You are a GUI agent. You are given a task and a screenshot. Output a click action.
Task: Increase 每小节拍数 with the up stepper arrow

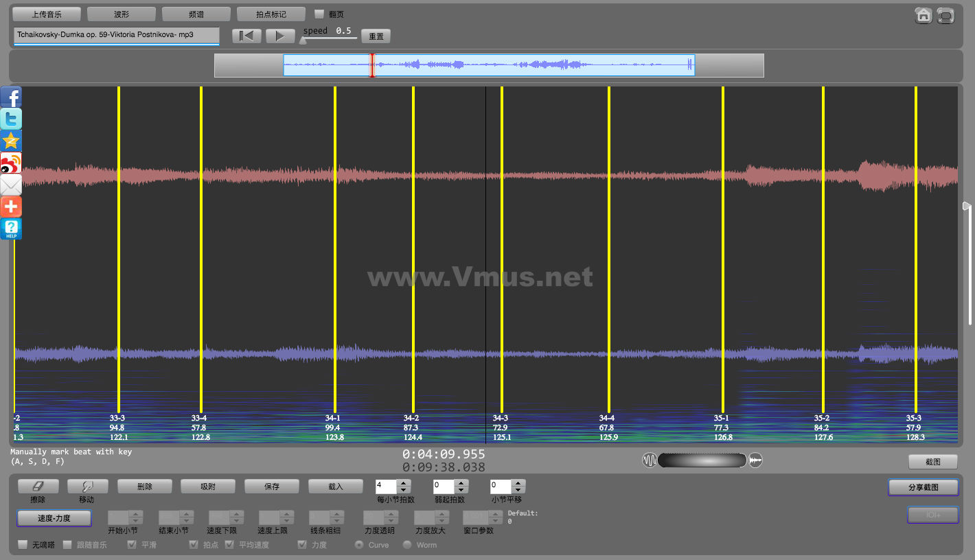[404, 483]
